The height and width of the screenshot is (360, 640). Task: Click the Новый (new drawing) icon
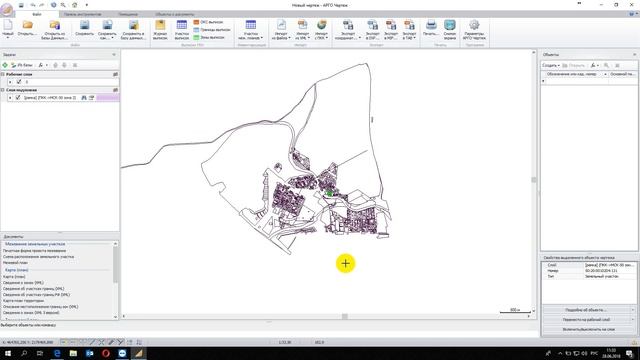pos(8,26)
